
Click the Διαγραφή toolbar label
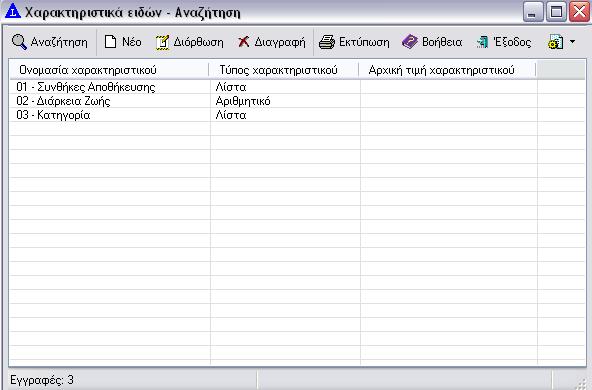click(280, 42)
